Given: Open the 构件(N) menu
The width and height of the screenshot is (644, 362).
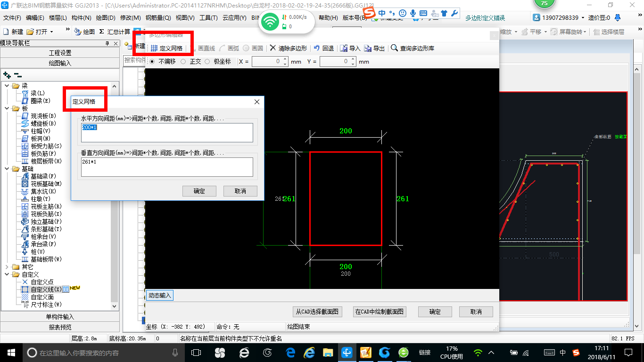Looking at the screenshot, I should click(x=81, y=18).
